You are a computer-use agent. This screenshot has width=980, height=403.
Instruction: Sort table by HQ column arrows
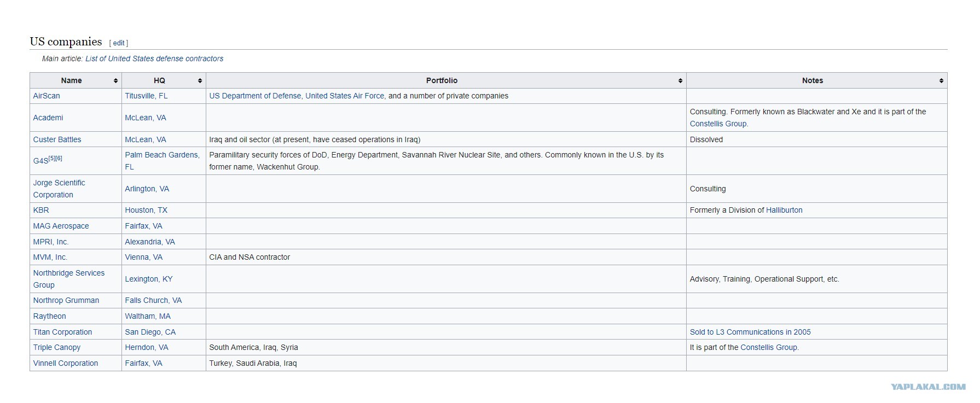[x=200, y=80]
